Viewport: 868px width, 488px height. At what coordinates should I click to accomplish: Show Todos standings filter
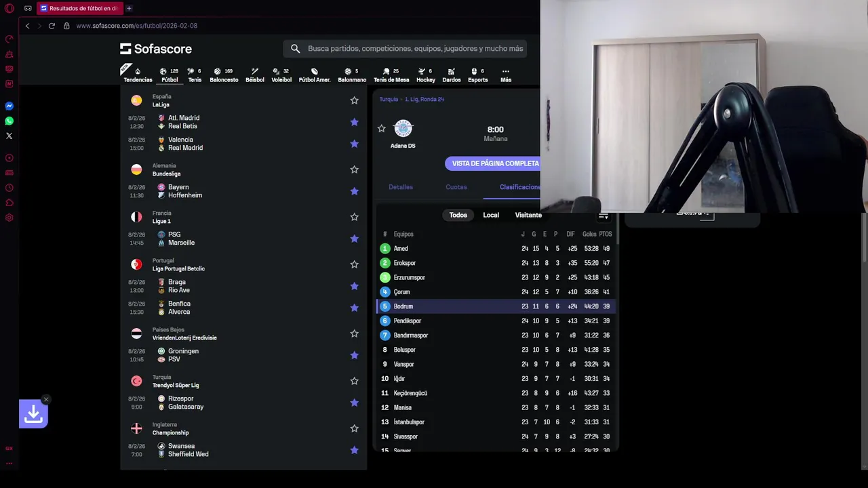[x=458, y=215]
